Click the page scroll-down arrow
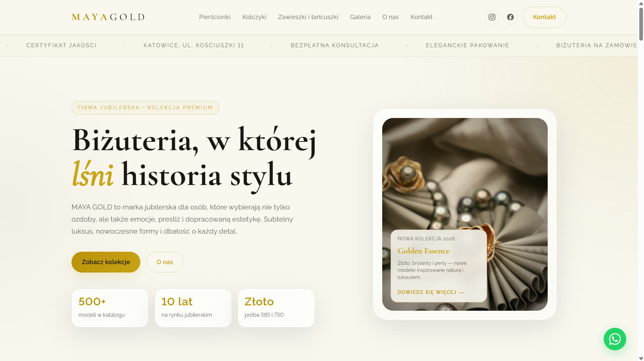The image size is (644, 361). point(641,358)
